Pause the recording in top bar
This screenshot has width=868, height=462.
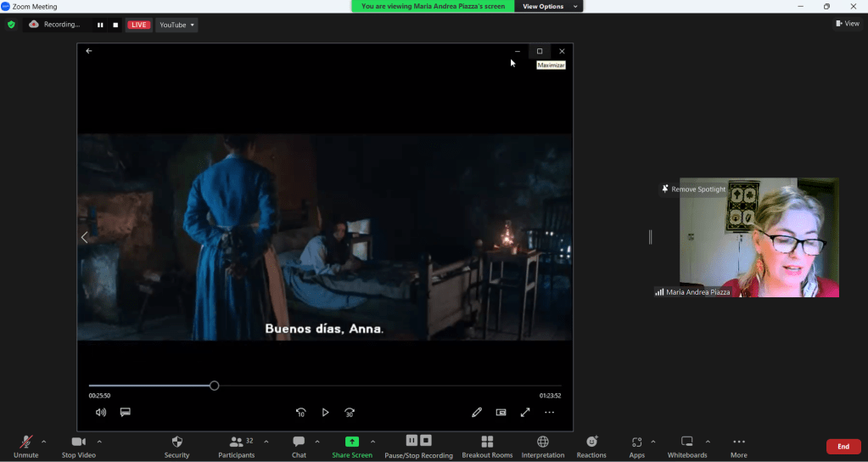coord(100,25)
